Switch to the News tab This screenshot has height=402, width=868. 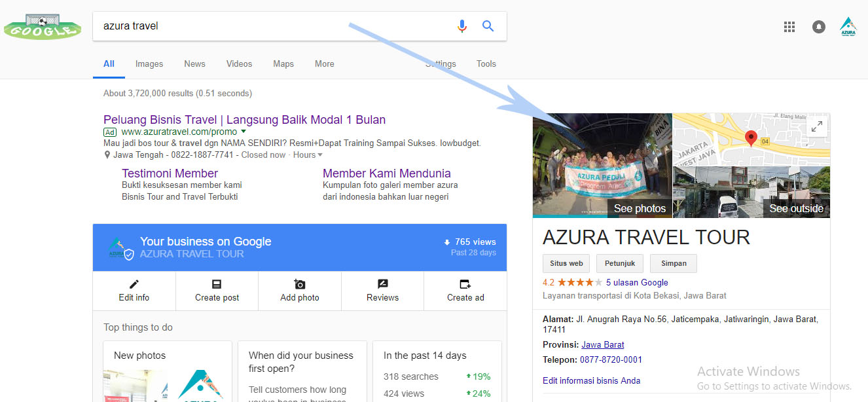coord(194,64)
